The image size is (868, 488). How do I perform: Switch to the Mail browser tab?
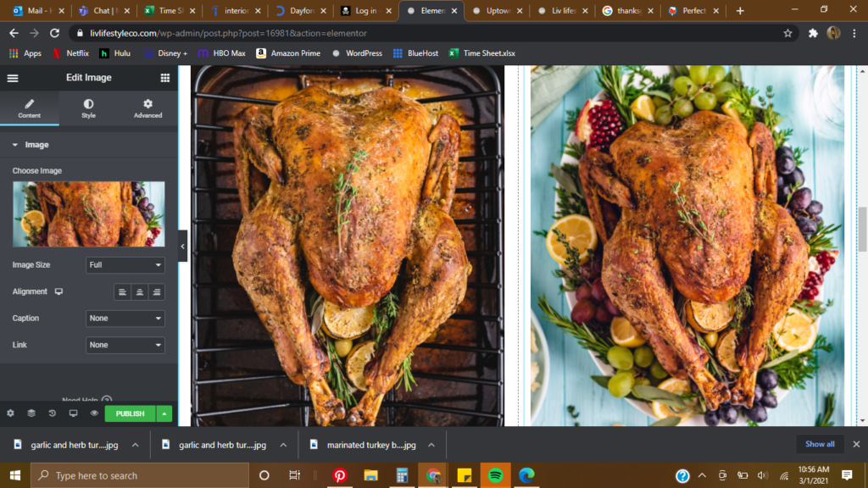[x=37, y=10]
